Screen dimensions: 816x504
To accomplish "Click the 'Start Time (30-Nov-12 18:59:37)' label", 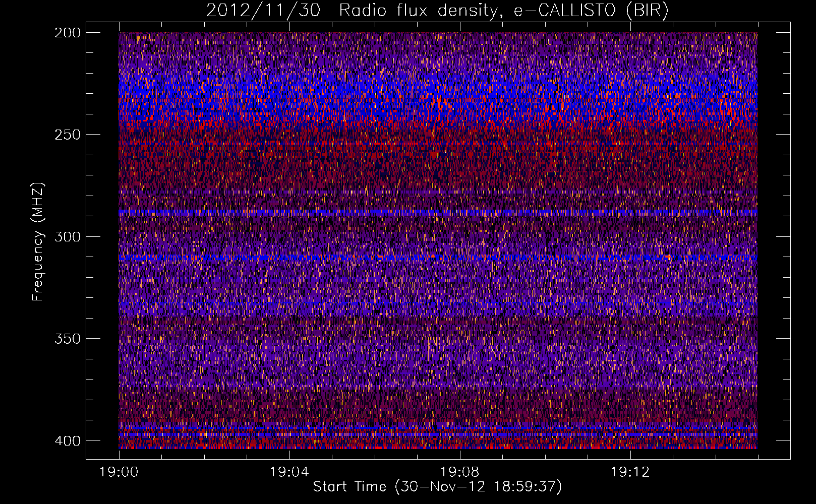I will point(437,487).
